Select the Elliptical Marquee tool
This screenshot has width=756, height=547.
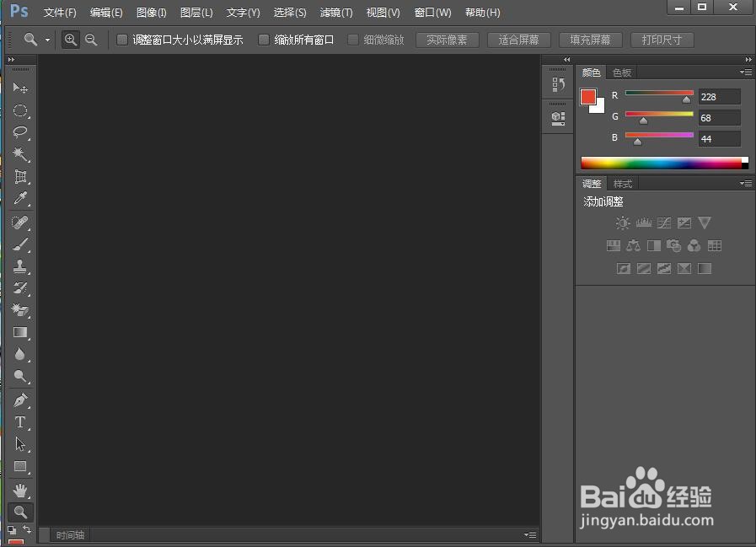[x=20, y=110]
